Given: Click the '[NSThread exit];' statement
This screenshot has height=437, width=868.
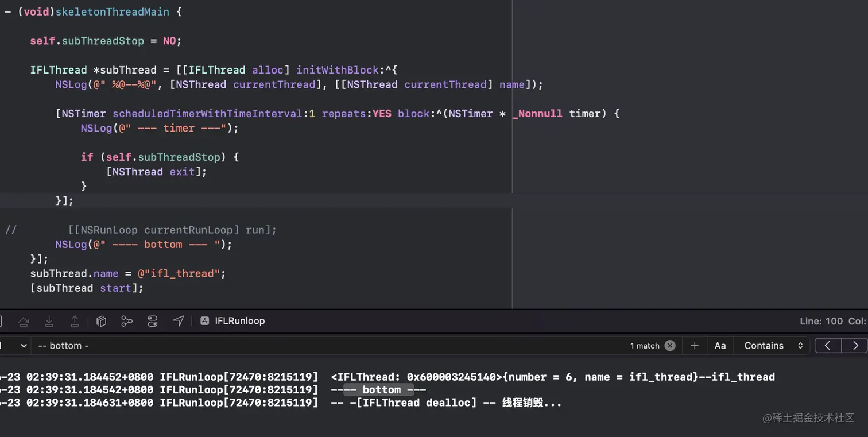Looking at the screenshot, I should coord(156,172).
